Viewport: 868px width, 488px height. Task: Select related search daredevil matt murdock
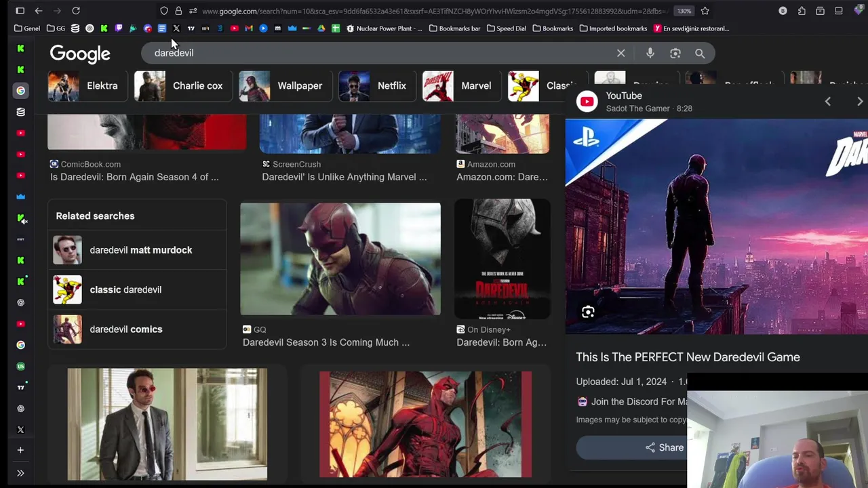point(137,250)
